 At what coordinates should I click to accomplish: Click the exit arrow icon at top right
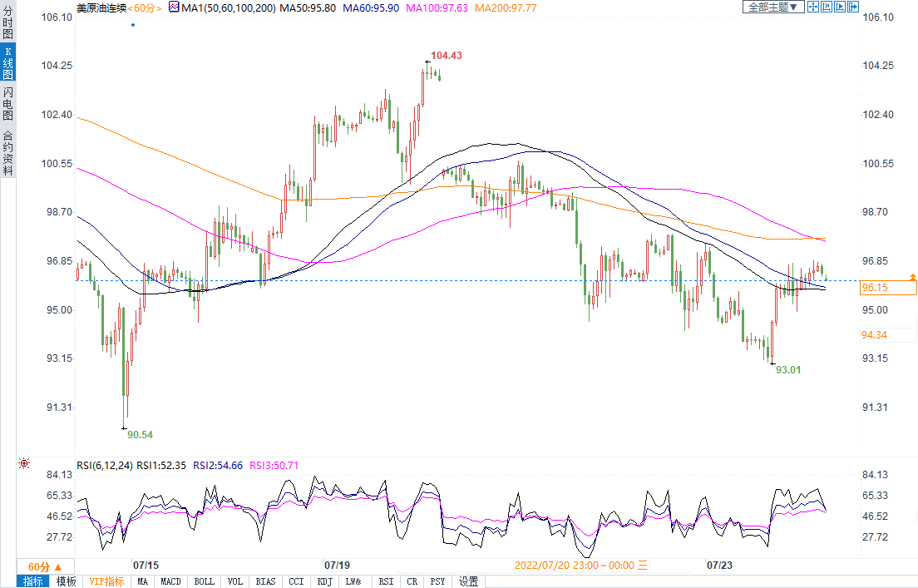point(854,7)
